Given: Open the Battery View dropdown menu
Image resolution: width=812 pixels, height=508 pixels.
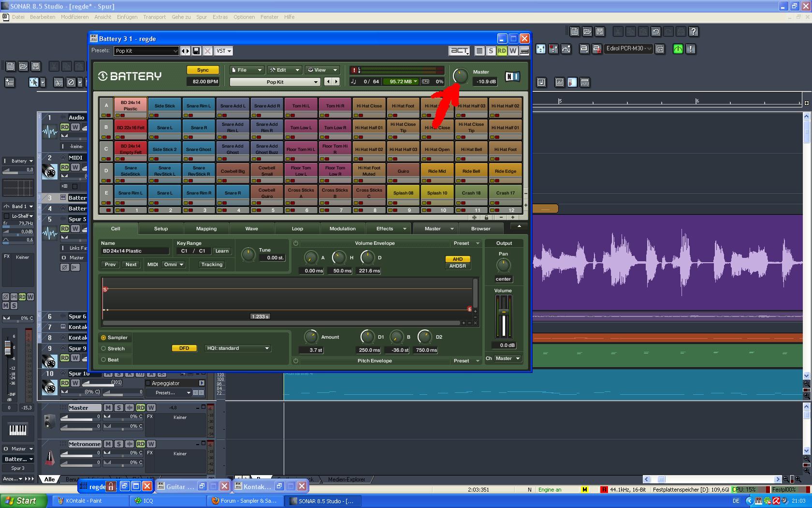Looking at the screenshot, I should tap(322, 70).
